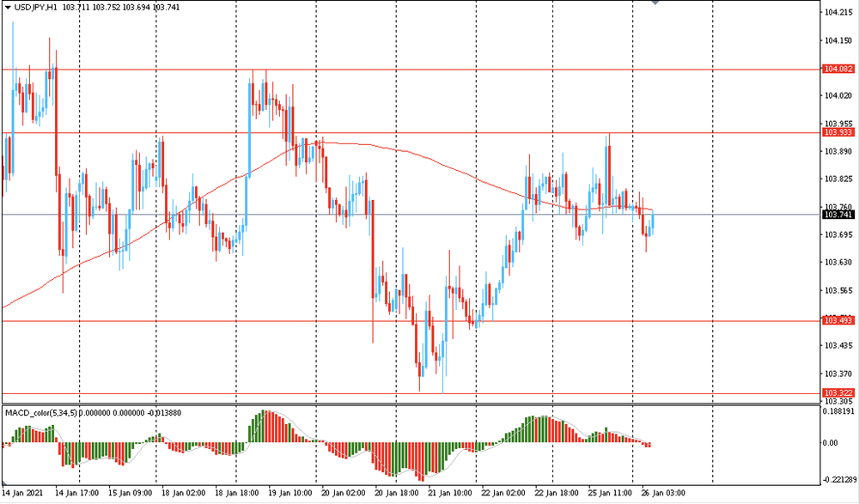Click the '19 Jan 10:00' time axis label
The image size is (859, 504).
pos(289,493)
